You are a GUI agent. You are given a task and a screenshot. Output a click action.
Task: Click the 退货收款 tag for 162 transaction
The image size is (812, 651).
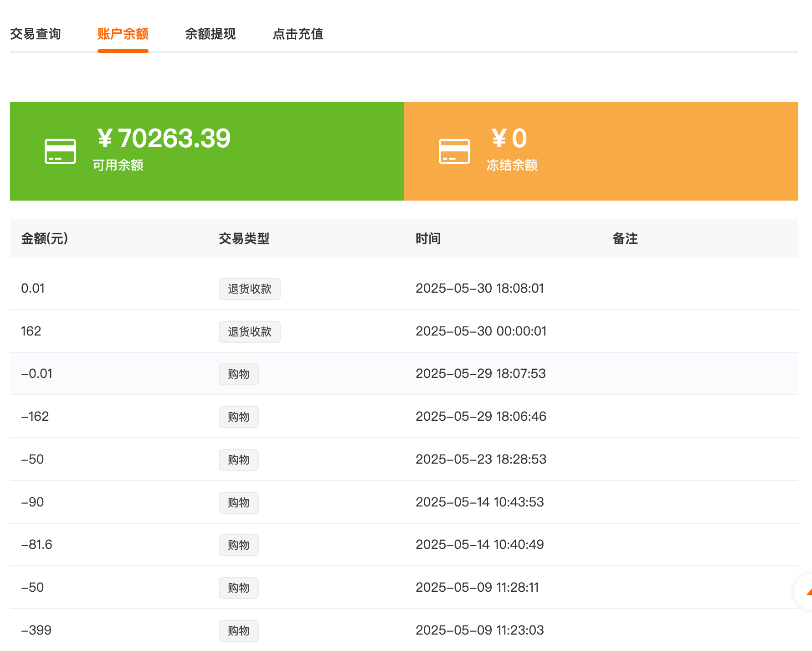pyautogui.click(x=249, y=332)
